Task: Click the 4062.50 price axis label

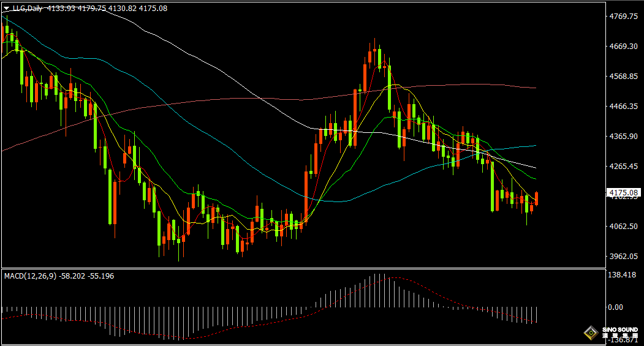Action: 623,226
